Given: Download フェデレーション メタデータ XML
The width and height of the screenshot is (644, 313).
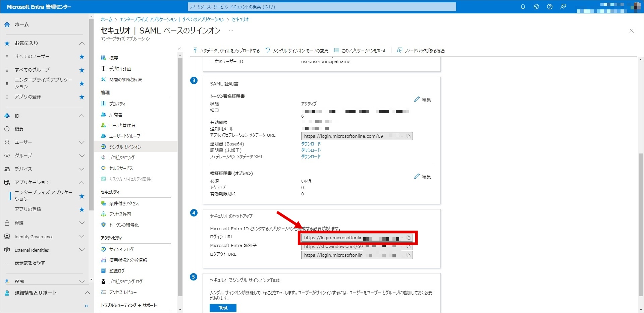Looking at the screenshot, I should point(311,156).
